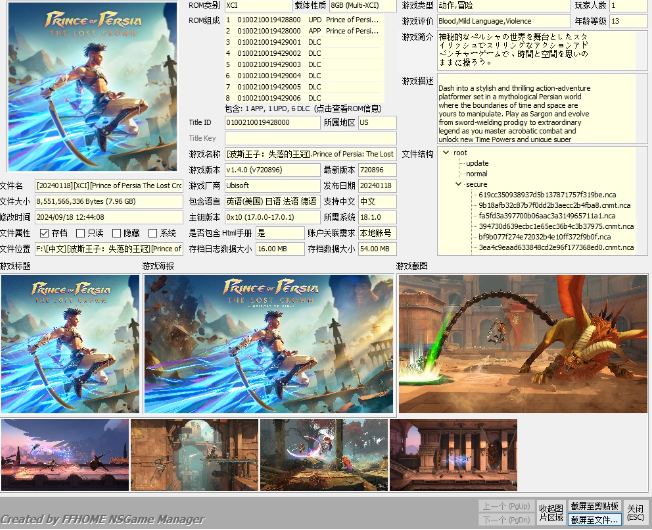The height and width of the screenshot is (530, 652).
Task: Open the large 游戏截图 dragon boss screenshot
Action: pos(523,344)
